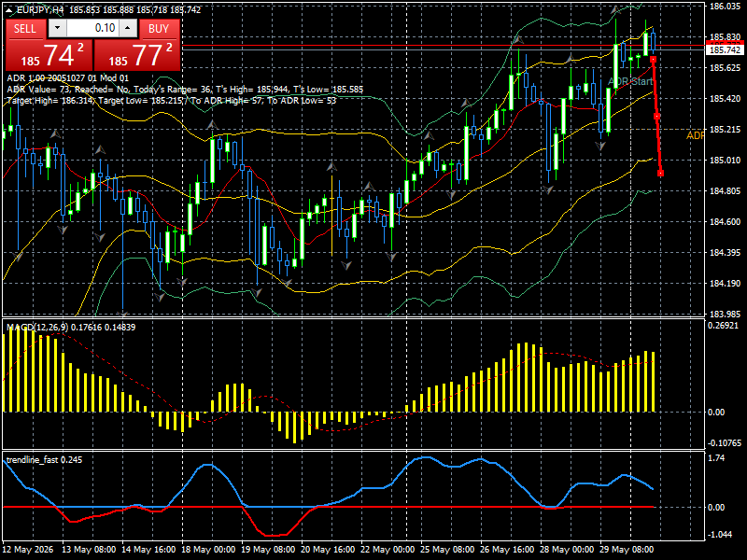Click the MACD(12,26,9) indicator label
Viewport: 747px width, 560px height.
tap(37, 328)
